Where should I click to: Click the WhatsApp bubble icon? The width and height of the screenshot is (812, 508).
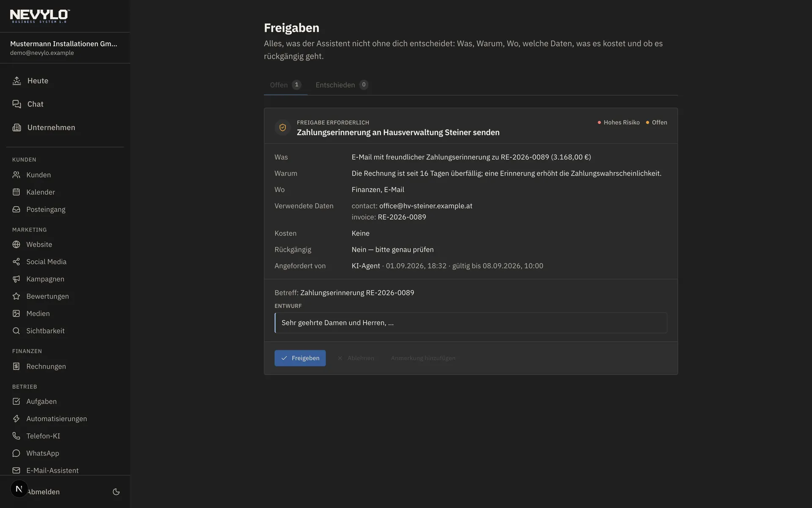[16, 453]
